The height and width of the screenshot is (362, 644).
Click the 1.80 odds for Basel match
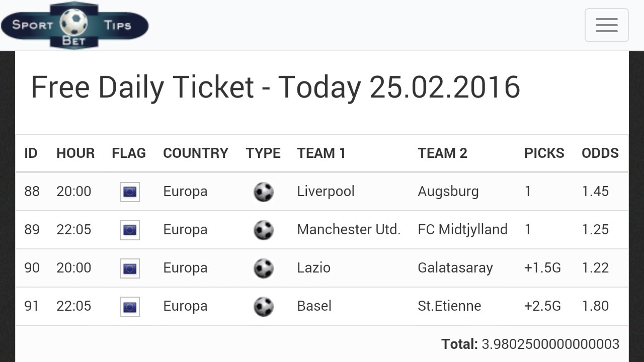tap(595, 306)
